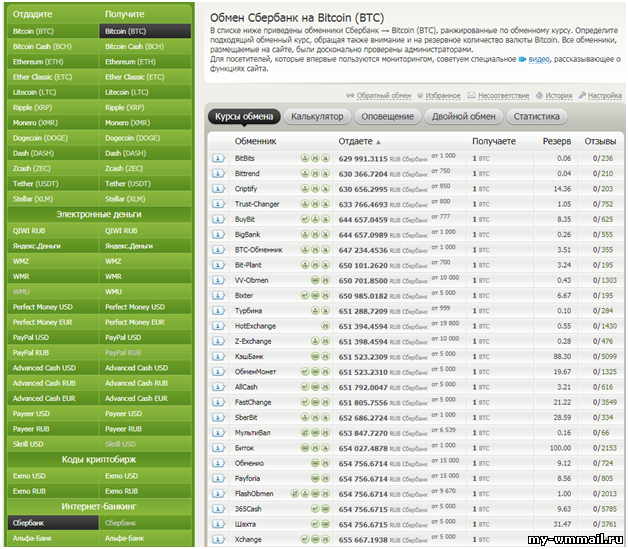Sort by Отдаете column arrow

coord(378,142)
